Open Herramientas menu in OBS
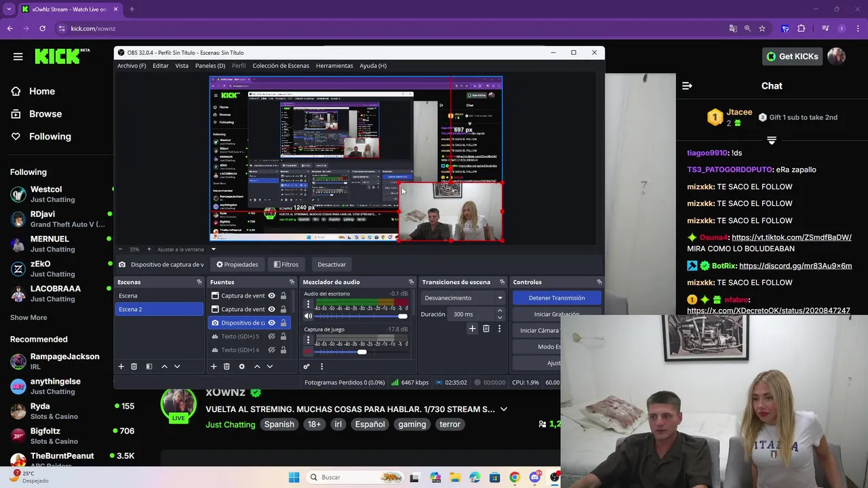 coord(334,66)
